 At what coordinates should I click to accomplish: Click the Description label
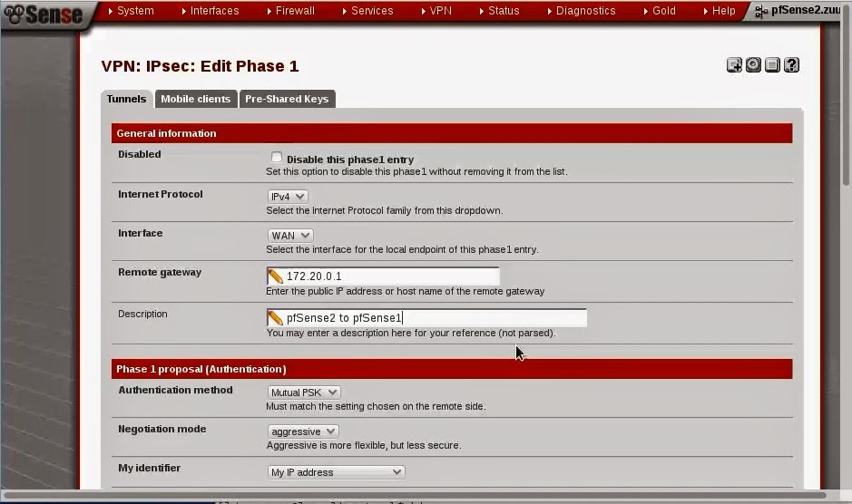coord(142,314)
